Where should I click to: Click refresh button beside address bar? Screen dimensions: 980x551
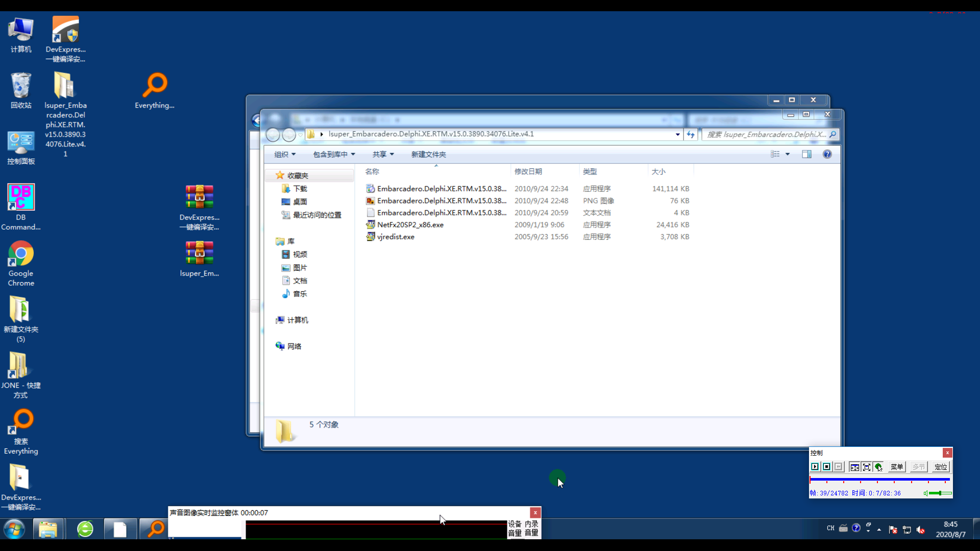(691, 134)
